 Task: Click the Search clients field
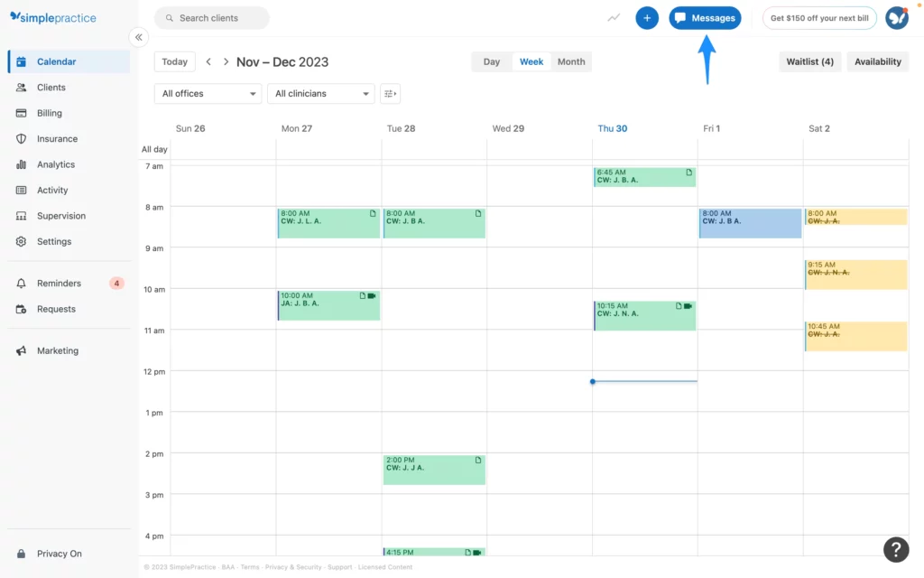point(212,18)
